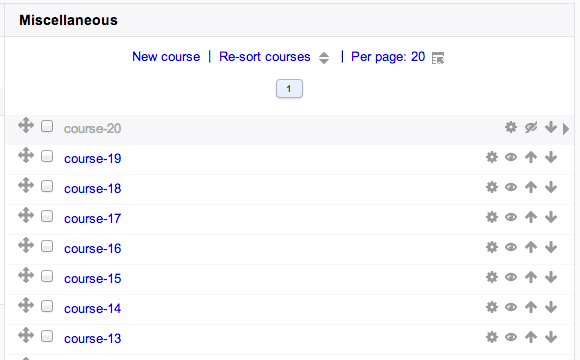Hide course-19 using eye icon
This screenshot has width=580, height=360.
coord(511,157)
